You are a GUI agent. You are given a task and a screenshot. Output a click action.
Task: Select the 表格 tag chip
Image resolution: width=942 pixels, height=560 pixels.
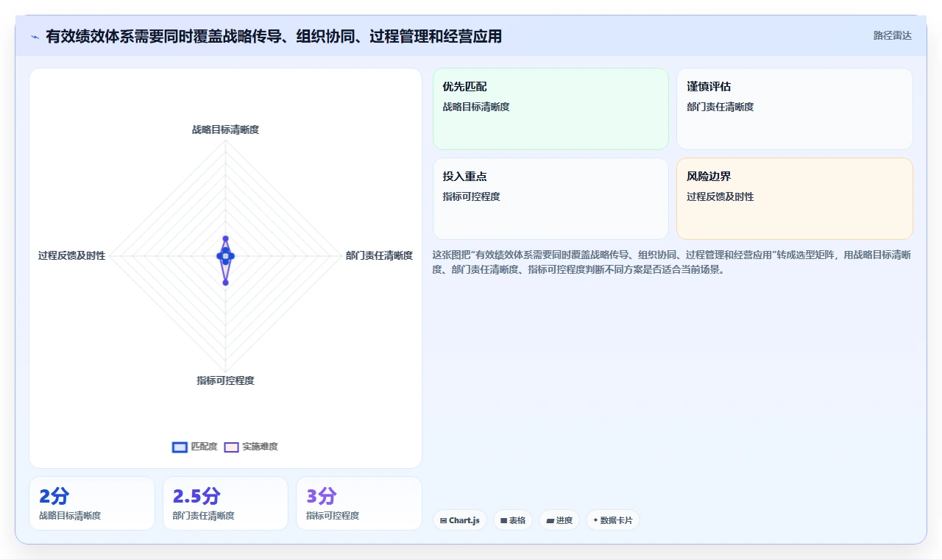pyautogui.click(x=513, y=520)
